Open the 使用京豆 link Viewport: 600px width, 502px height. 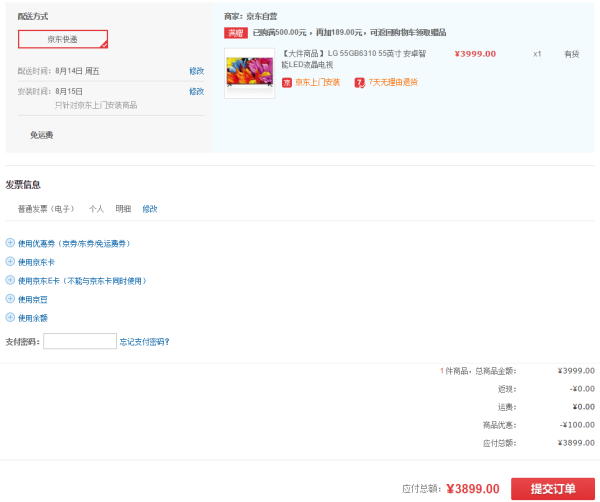(x=33, y=299)
